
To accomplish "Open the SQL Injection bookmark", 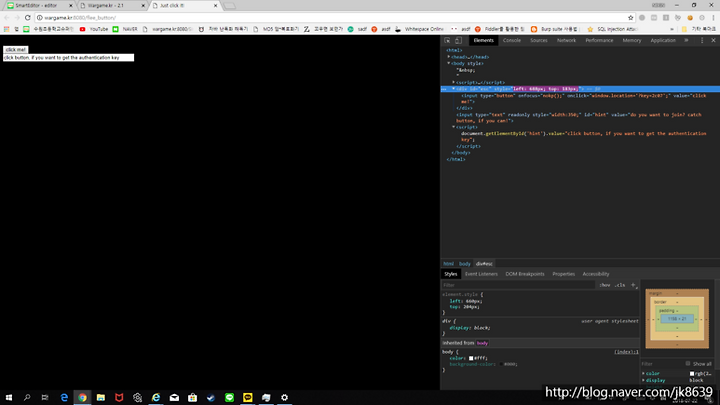I will click(x=613, y=29).
